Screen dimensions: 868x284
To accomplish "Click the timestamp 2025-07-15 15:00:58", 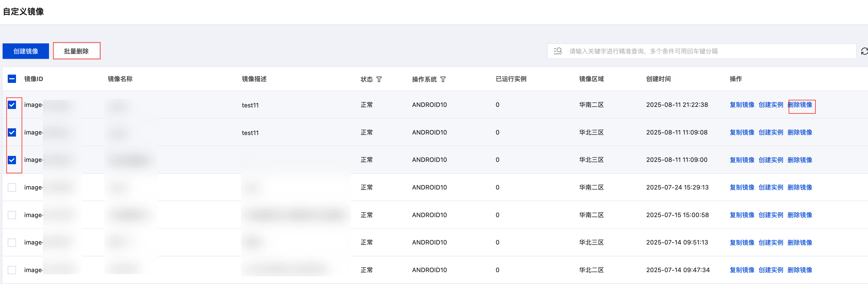I will 677,215.
